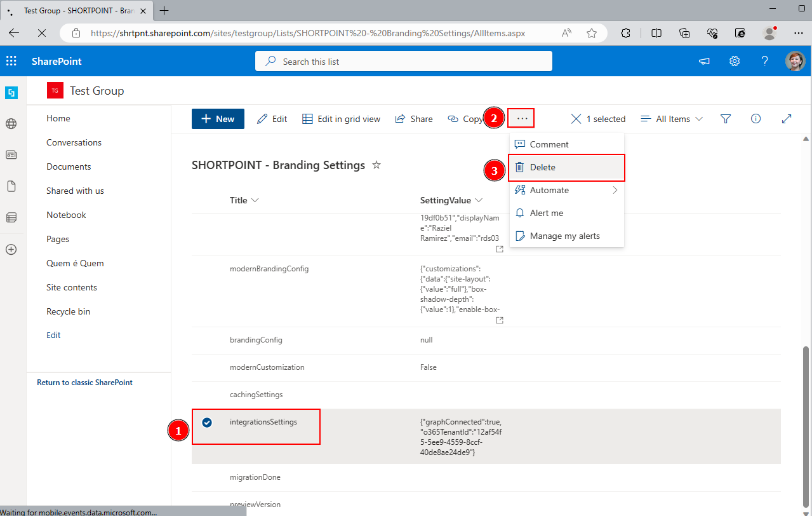Select the brandingConfig row title

click(256, 340)
